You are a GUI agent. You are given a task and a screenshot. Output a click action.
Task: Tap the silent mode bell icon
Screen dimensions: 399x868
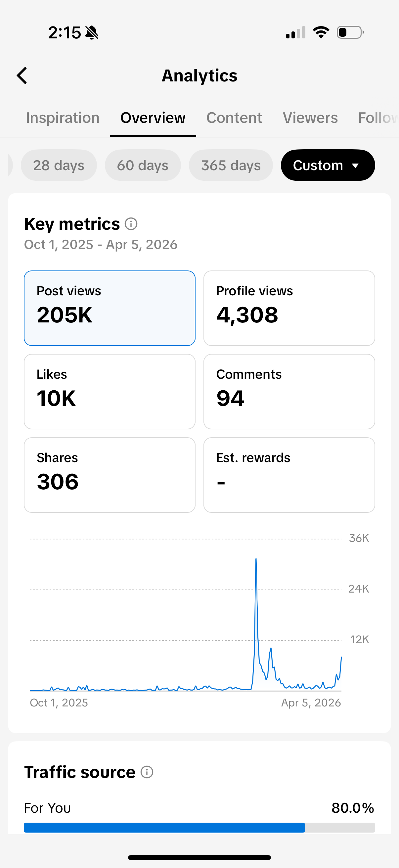pos(92,33)
